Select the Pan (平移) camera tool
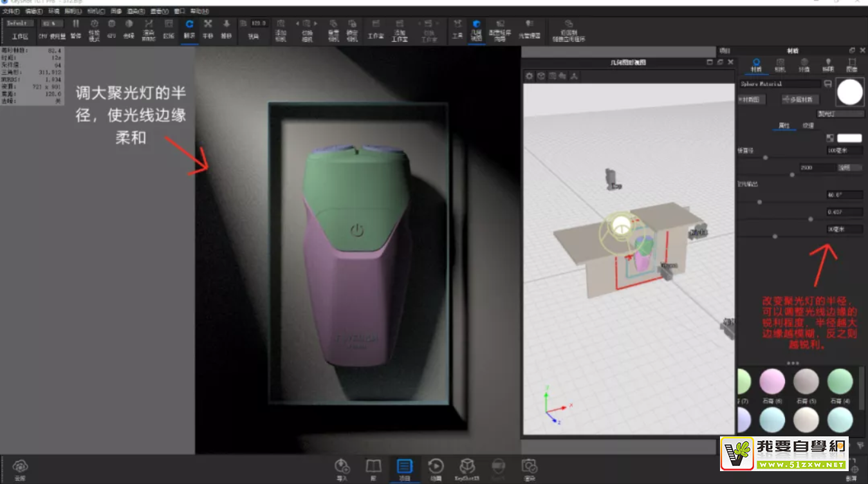 [x=208, y=28]
